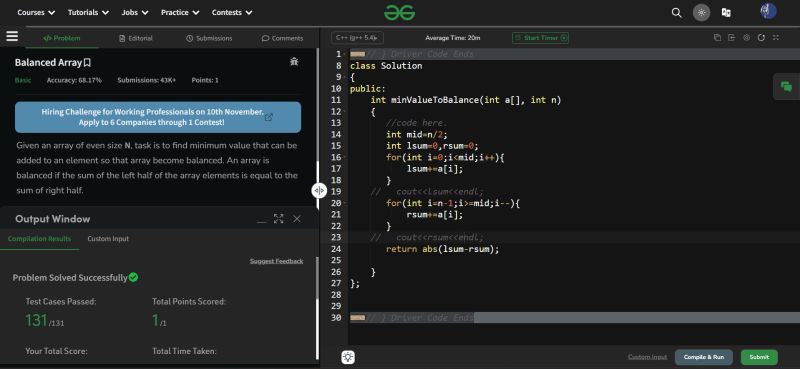Open the chat bubble widget
The height and width of the screenshot is (369, 800).
pos(786,87)
